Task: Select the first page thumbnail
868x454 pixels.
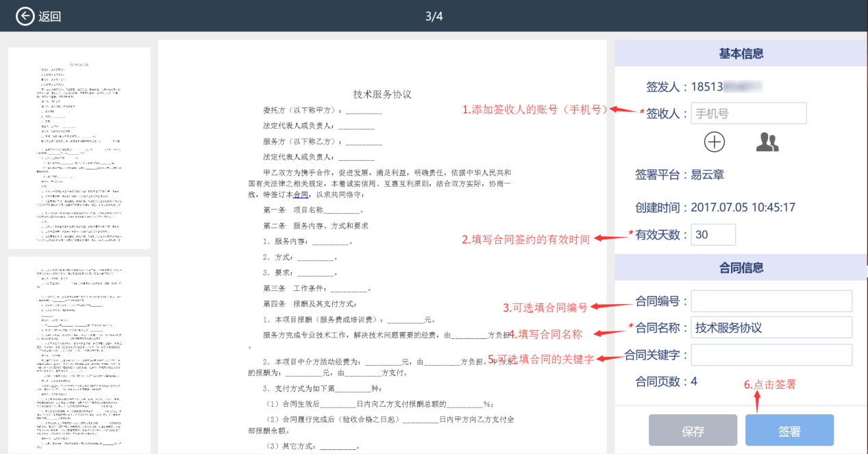Action: 79,148
